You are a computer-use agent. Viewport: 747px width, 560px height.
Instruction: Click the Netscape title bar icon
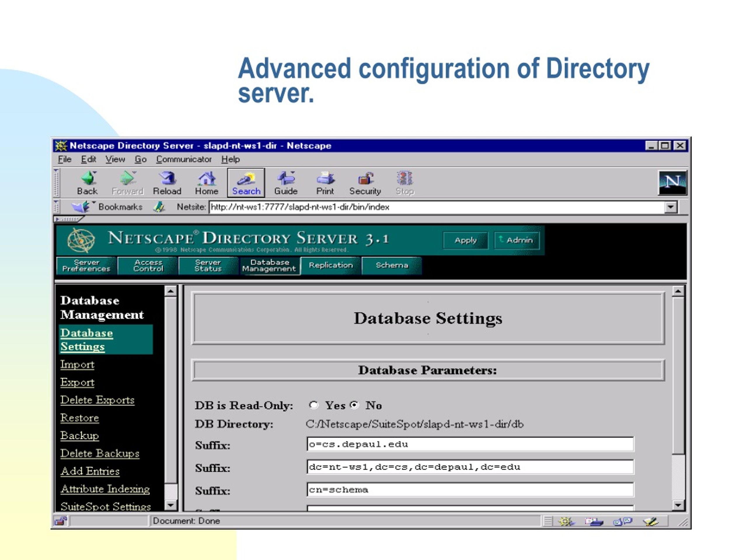pyautogui.click(x=61, y=146)
